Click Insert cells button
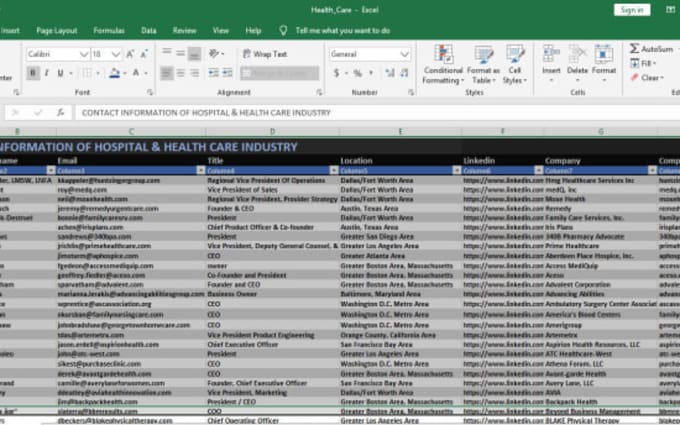 click(x=551, y=64)
